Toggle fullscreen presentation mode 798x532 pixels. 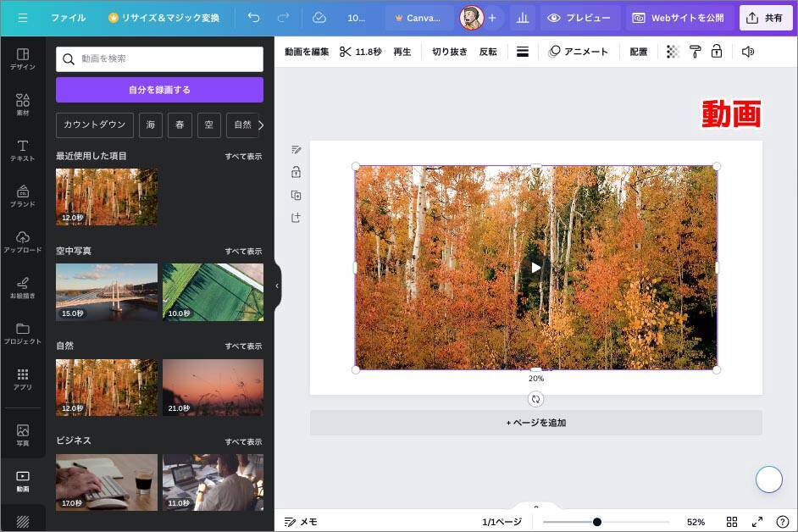(757, 522)
